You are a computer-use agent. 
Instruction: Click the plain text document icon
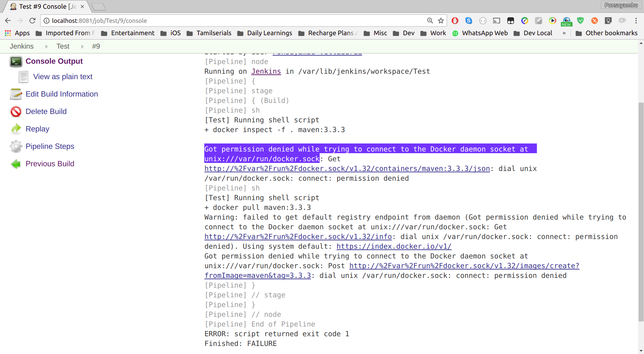click(23, 77)
